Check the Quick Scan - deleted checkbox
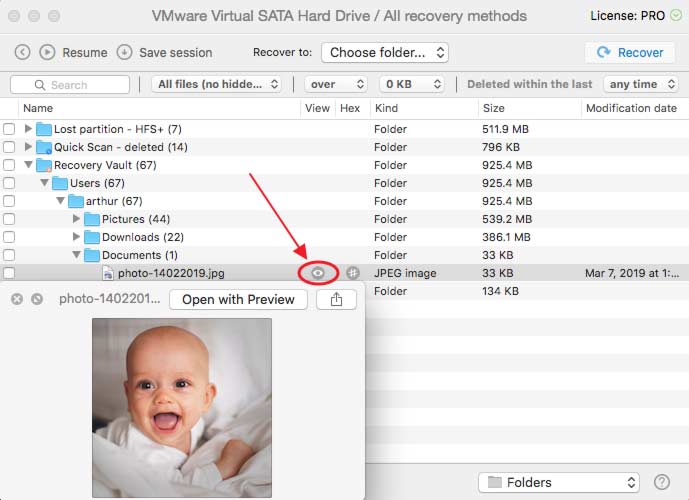 (x=9, y=147)
